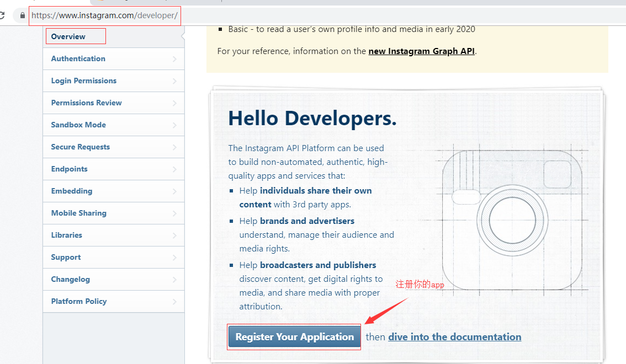Click the 'Basic - to read a user's own profile' line

pos(352,29)
